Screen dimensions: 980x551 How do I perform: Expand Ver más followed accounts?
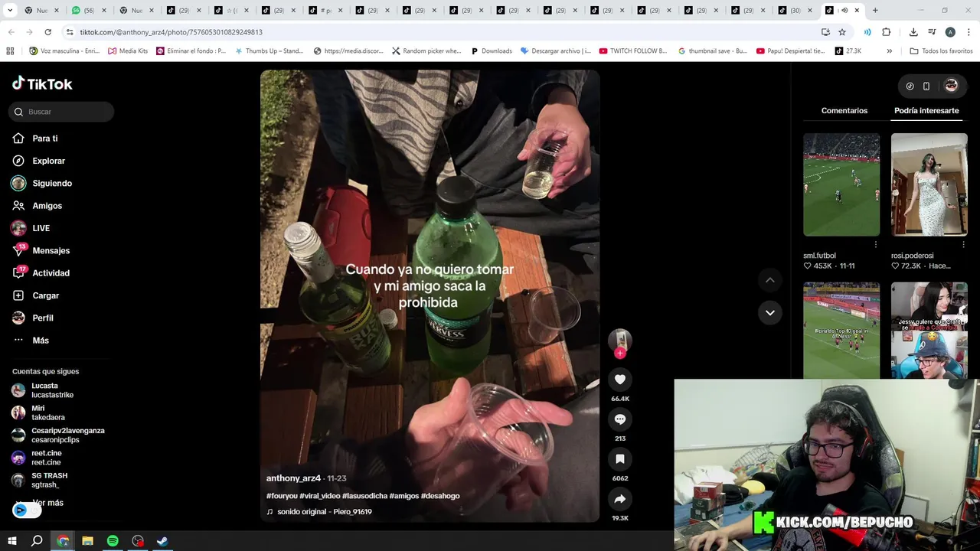47,503
